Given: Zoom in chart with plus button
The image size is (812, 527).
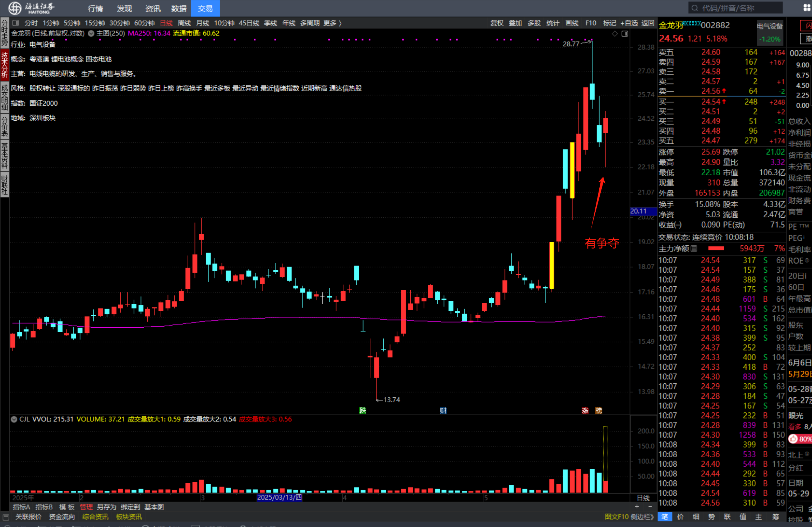Looking at the screenshot, I should (x=637, y=507).
